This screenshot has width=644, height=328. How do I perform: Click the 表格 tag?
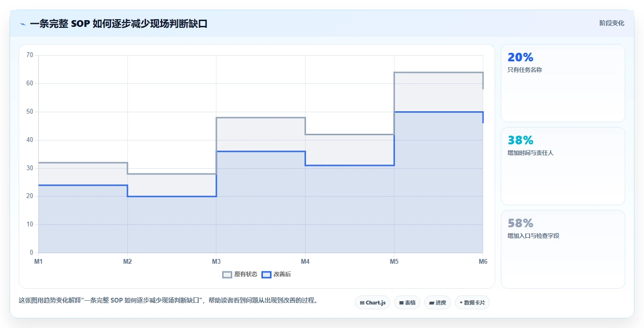tap(407, 303)
